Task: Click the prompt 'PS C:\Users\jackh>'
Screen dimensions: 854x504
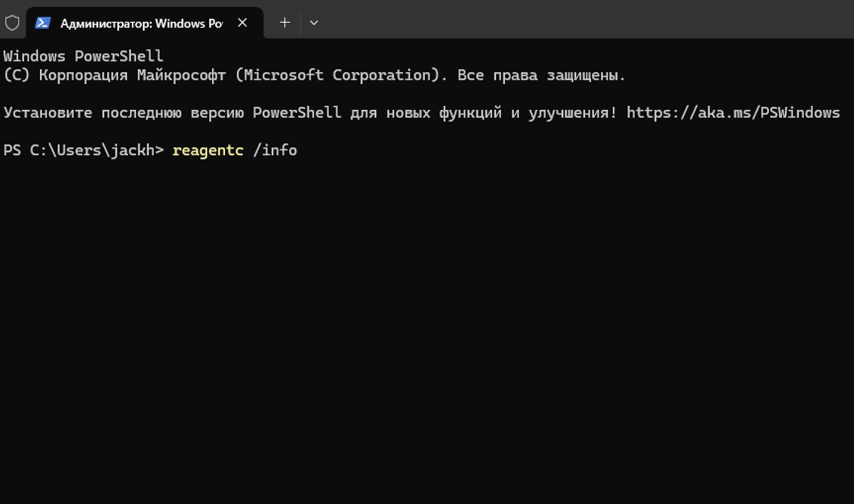Action: 84,150
